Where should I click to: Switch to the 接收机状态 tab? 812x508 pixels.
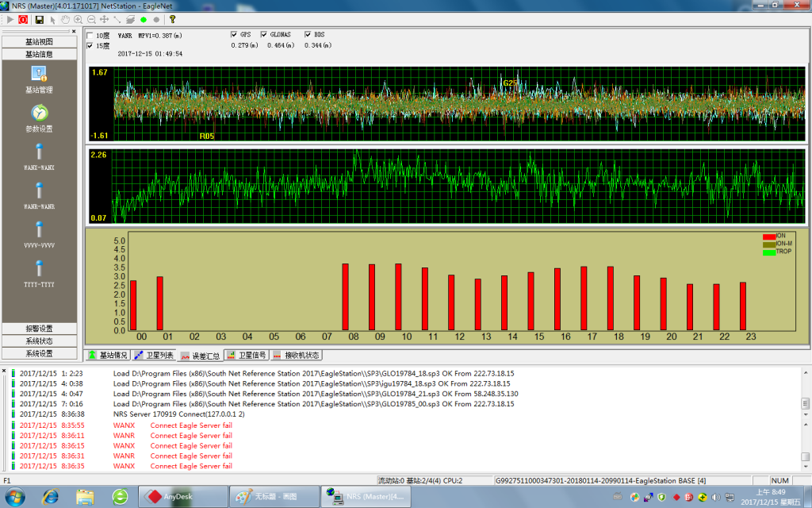click(297, 356)
